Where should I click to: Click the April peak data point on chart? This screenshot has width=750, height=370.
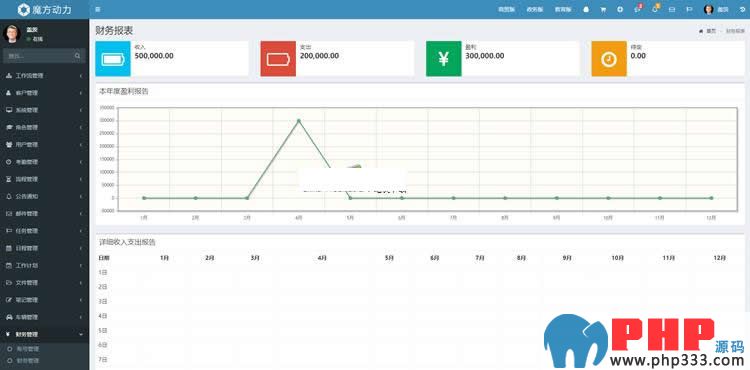299,120
